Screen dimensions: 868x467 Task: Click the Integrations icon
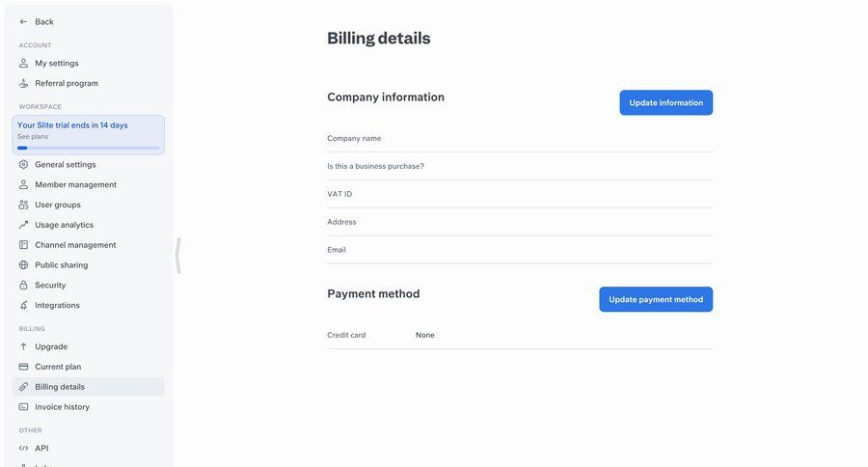coord(24,306)
